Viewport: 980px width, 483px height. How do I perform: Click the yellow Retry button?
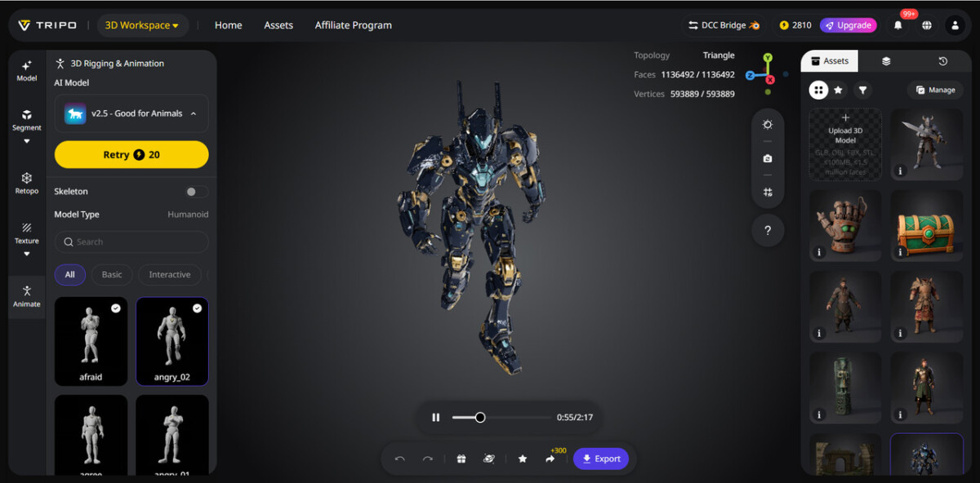[131, 154]
